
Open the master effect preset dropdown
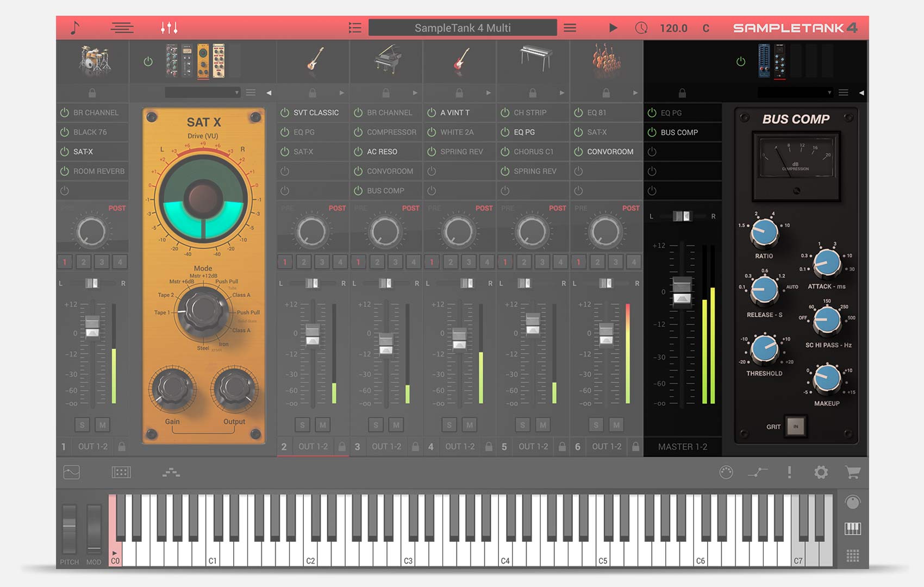(795, 93)
